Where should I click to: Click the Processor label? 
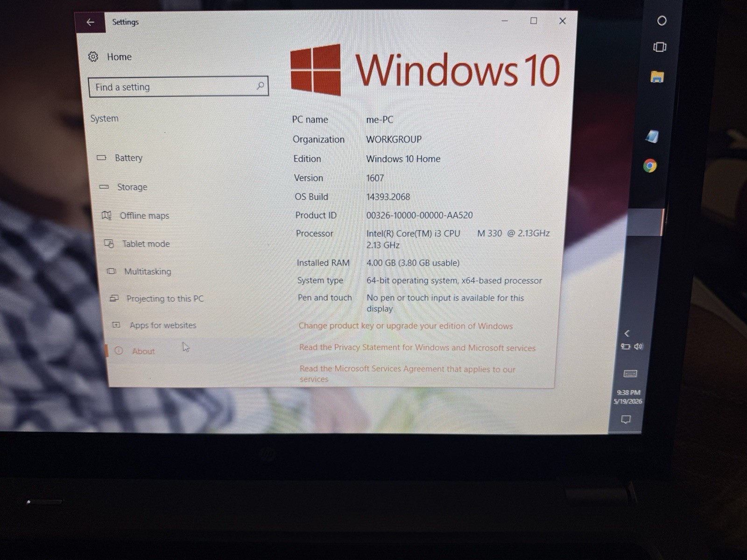314,233
